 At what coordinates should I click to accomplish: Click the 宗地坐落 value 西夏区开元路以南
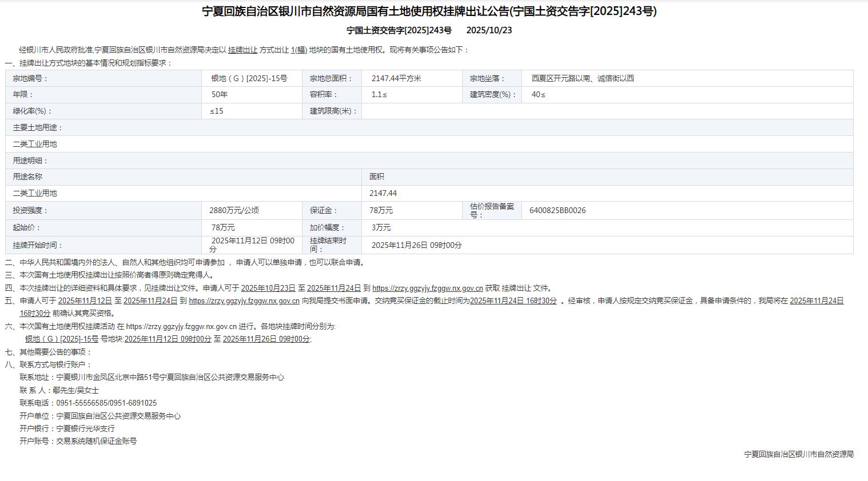click(583, 79)
